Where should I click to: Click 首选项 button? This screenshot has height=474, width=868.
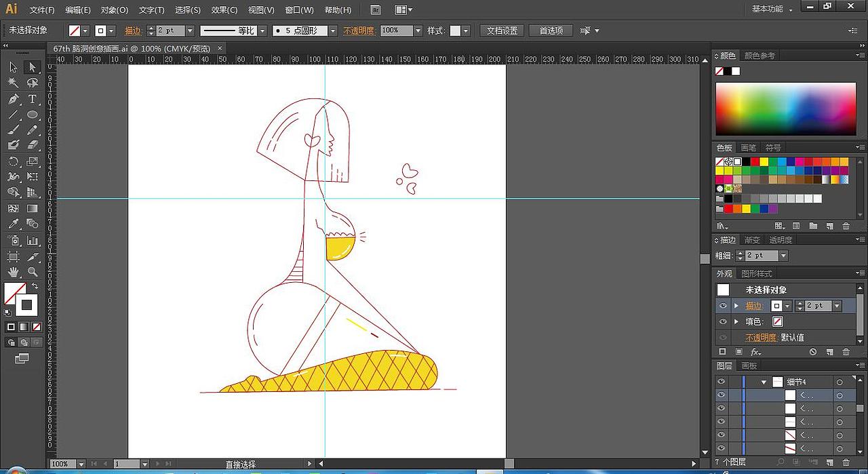551,31
